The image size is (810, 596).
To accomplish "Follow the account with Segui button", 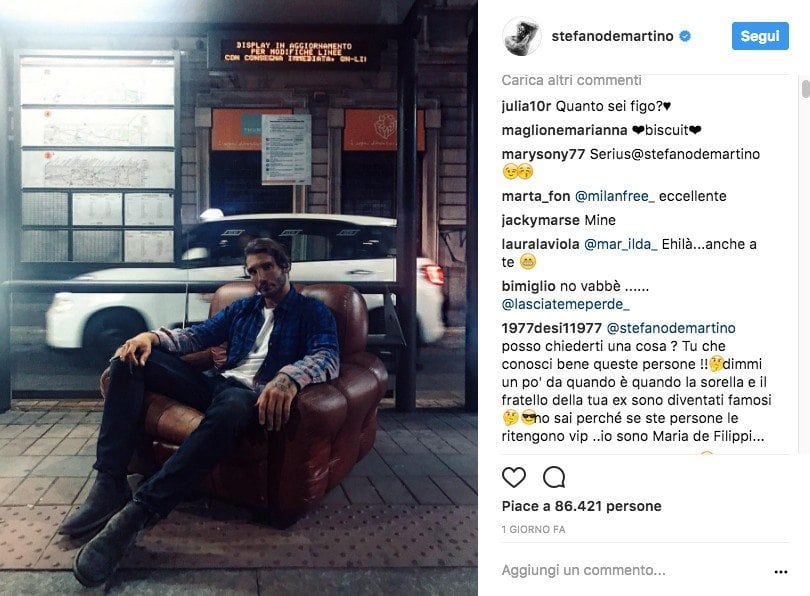I will point(760,36).
